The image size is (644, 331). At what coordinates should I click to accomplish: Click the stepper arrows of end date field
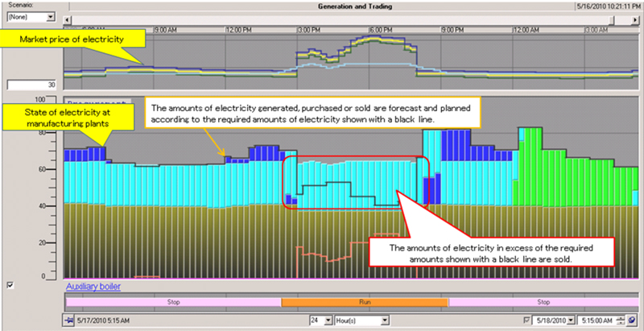[621, 320]
